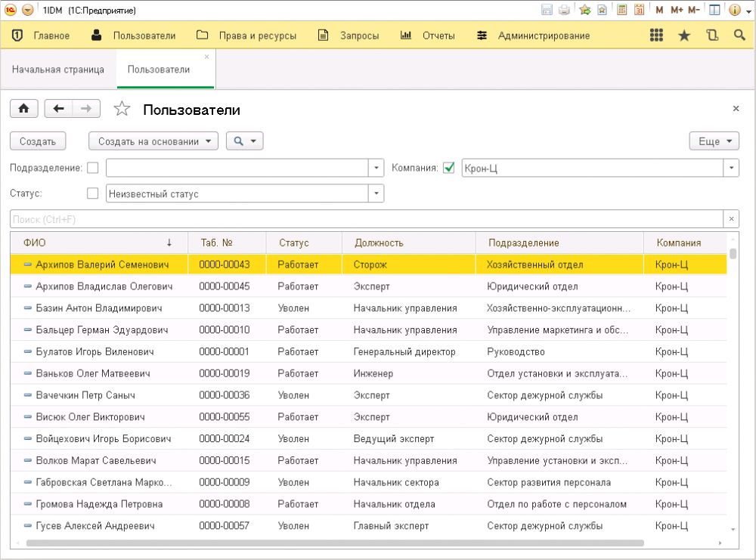Open the calculator from the title bar
The height and width of the screenshot is (560, 756).
coord(622,11)
